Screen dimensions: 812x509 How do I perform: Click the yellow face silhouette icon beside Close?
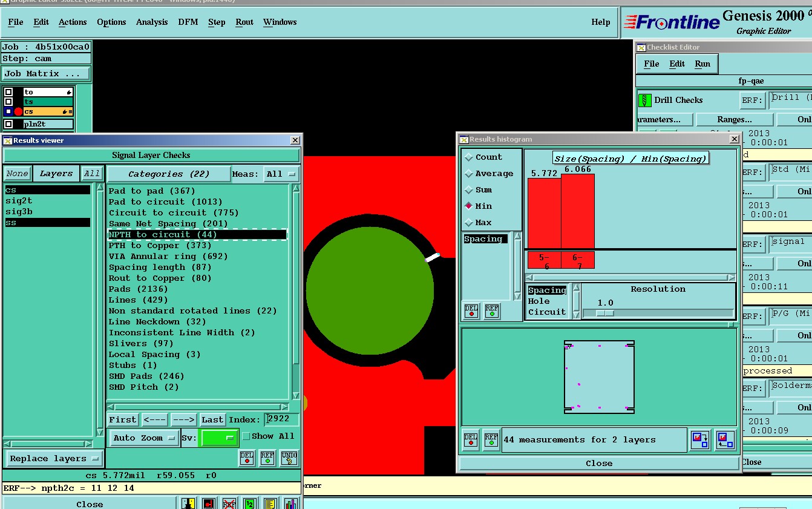click(x=188, y=504)
